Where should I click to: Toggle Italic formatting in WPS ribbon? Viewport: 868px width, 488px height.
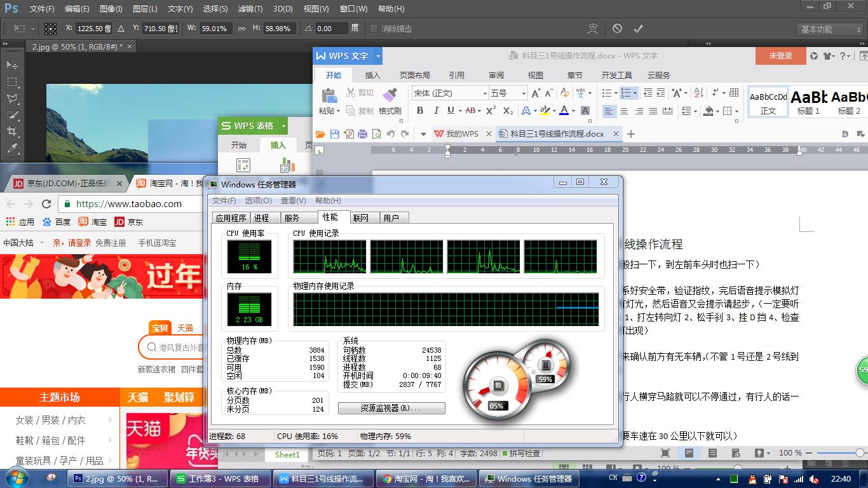point(436,111)
